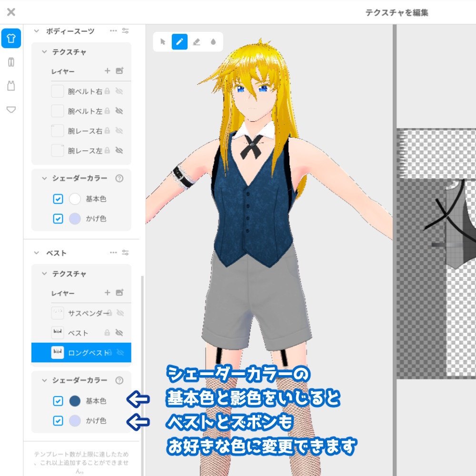Image resolution: width=476 pixels, height=476 pixels.
Task: Add a new layer with the + button
Action: pos(107,70)
